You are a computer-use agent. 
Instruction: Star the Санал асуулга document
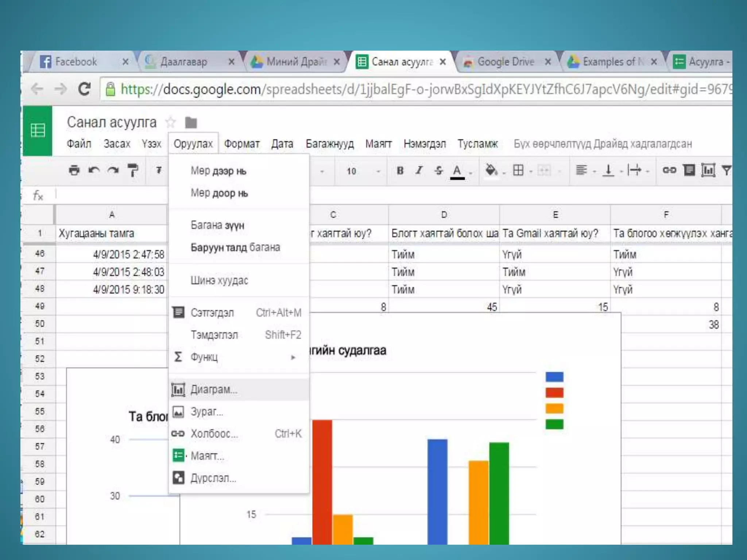[x=170, y=122]
